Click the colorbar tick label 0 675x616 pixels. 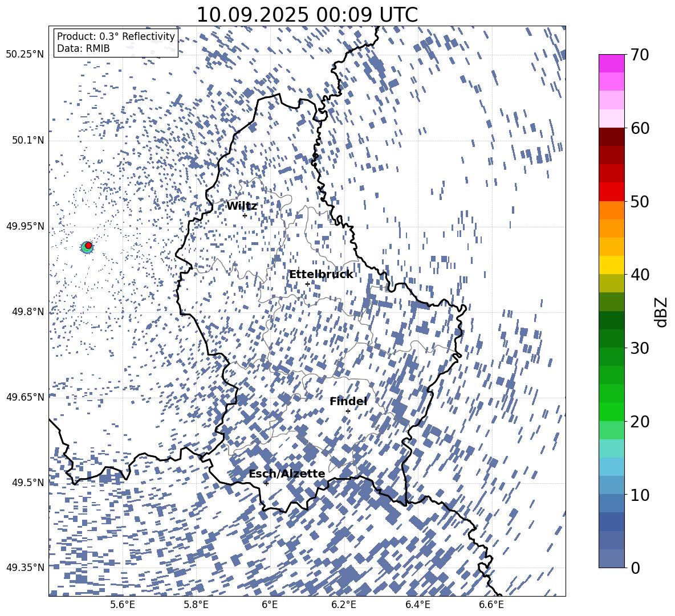coord(635,568)
